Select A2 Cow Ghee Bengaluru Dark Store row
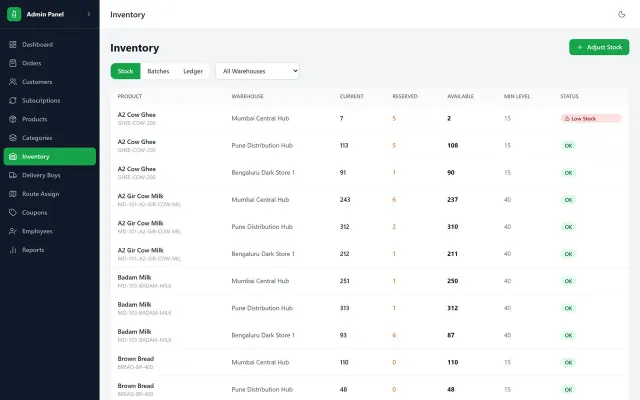The image size is (640, 400). (x=369, y=173)
